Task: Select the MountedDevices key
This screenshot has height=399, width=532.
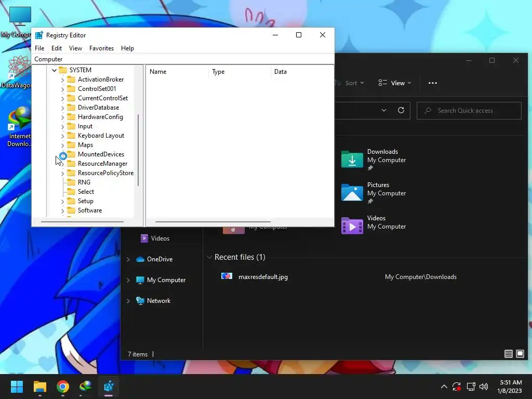Action: (x=101, y=154)
